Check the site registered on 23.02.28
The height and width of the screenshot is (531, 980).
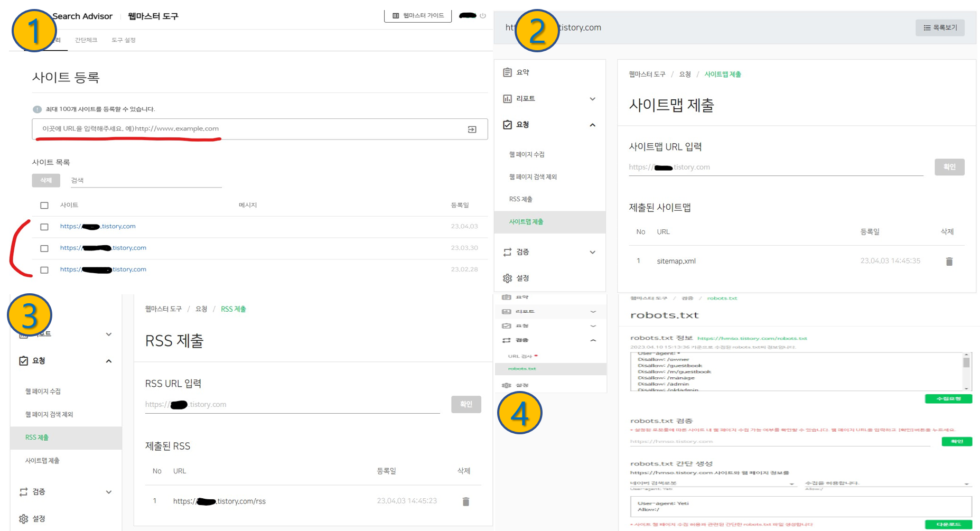pos(44,270)
